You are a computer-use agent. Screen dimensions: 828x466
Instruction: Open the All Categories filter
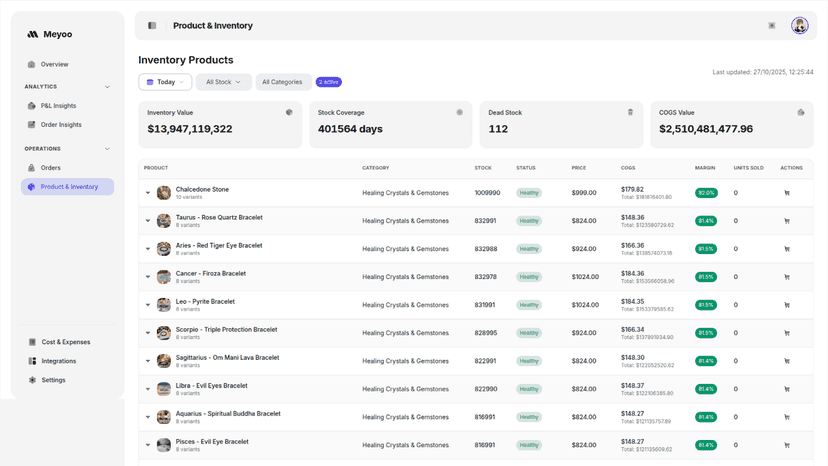[x=283, y=82]
